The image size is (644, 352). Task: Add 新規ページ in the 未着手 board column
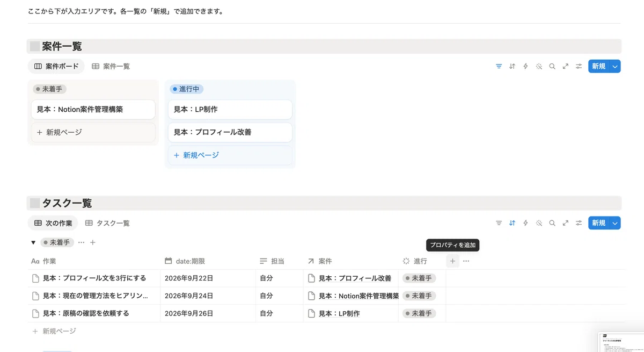click(93, 132)
